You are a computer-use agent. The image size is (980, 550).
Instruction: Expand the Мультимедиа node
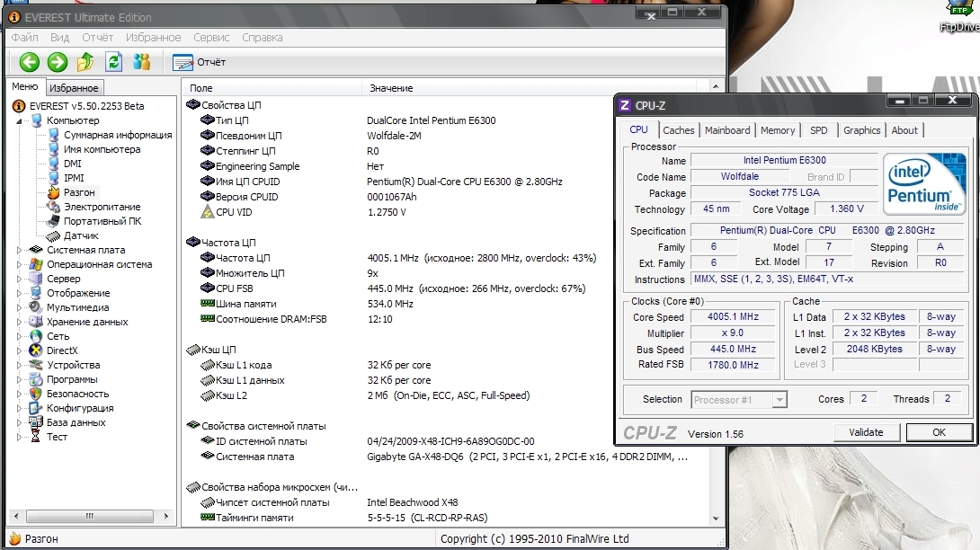click(19, 307)
